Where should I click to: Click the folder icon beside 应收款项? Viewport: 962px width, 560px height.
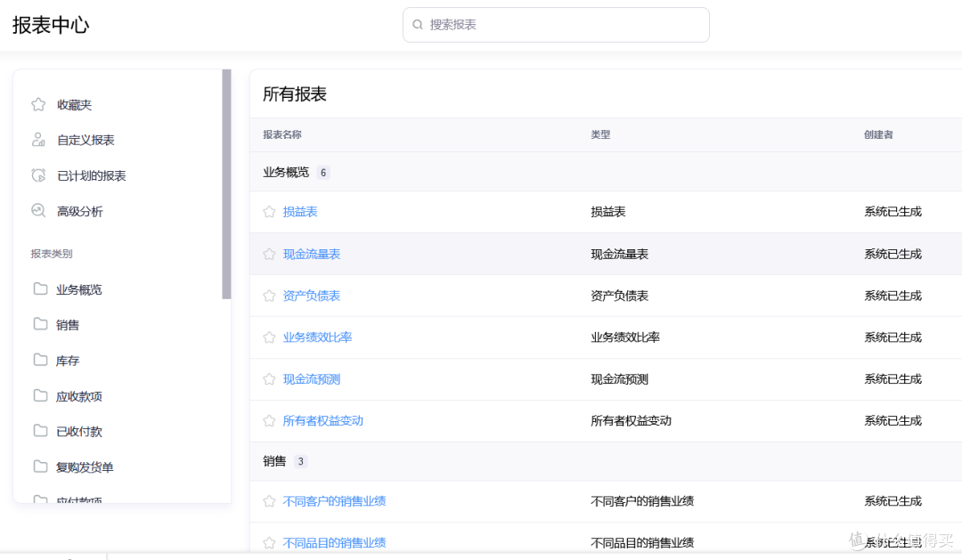click(x=40, y=395)
